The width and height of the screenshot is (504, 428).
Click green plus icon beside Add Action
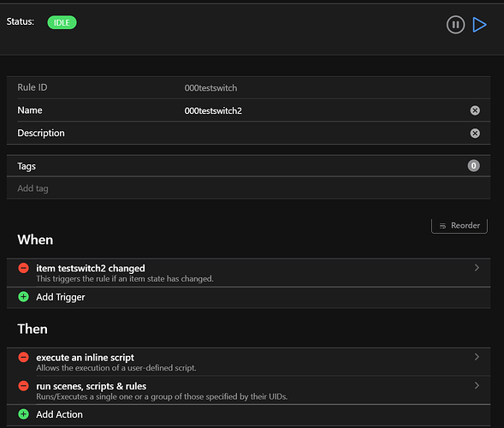[23, 414]
